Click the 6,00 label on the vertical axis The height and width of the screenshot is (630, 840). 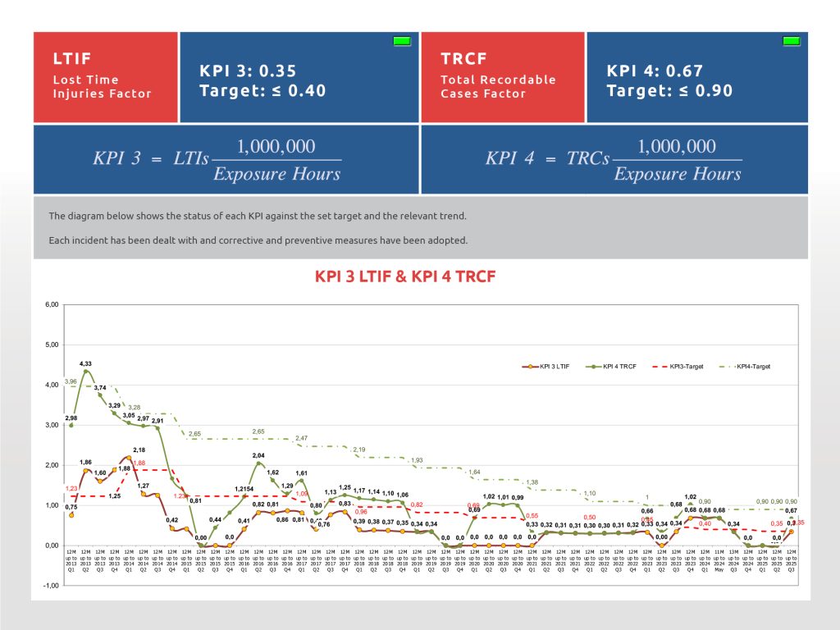coord(51,304)
